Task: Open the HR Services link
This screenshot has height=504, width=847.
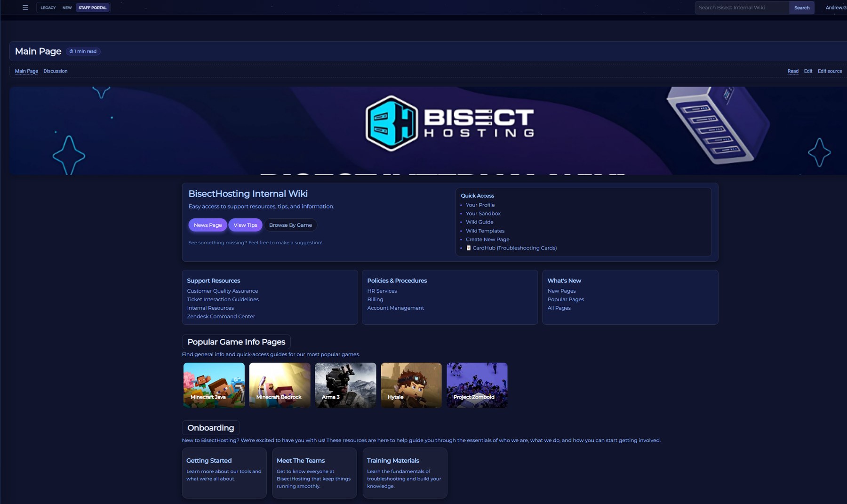Action: click(382, 291)
